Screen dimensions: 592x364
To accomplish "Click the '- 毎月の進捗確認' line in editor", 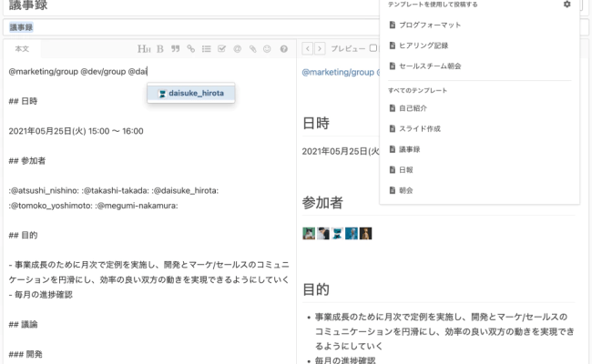I will pos(40,295).
